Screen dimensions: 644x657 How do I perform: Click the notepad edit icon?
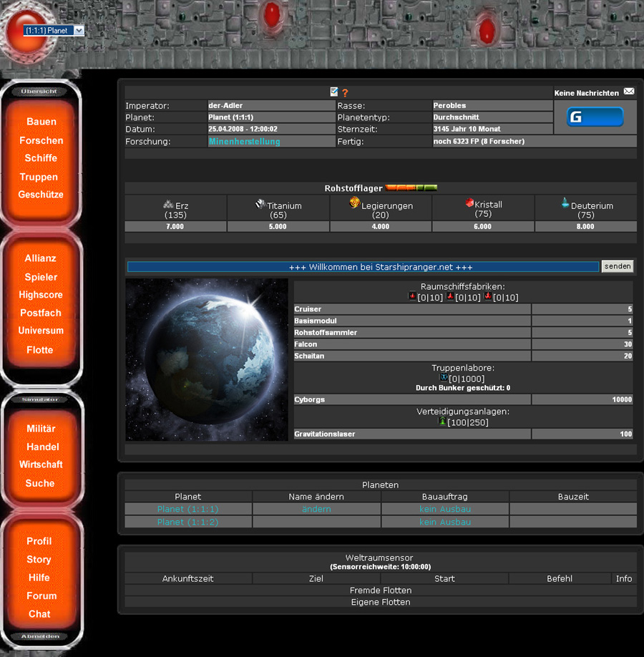click(334, 92)
